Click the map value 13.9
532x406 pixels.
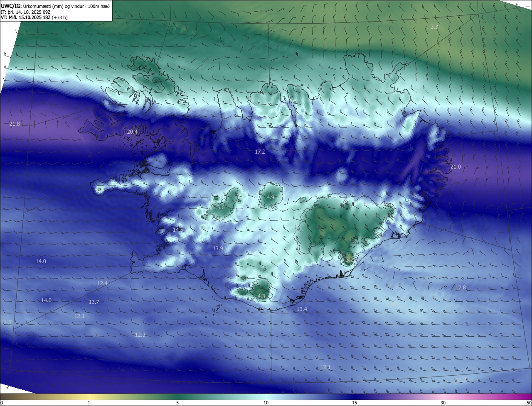[x=218, y=248]
